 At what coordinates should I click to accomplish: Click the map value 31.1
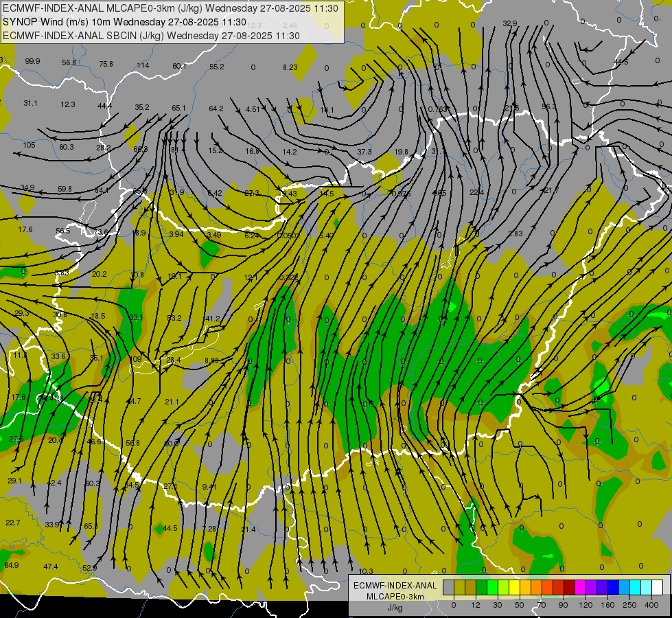pos(30,104)
